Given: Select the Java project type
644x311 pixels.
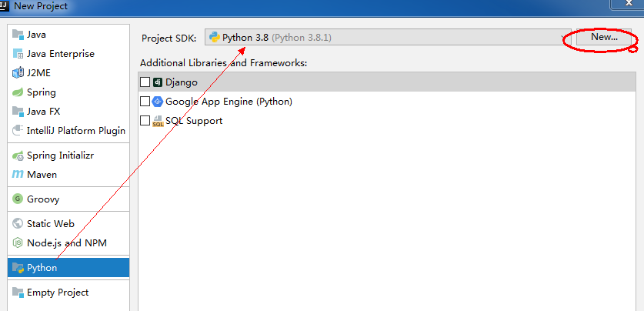Looking at the screenshot, I should [x=68, y=35].
